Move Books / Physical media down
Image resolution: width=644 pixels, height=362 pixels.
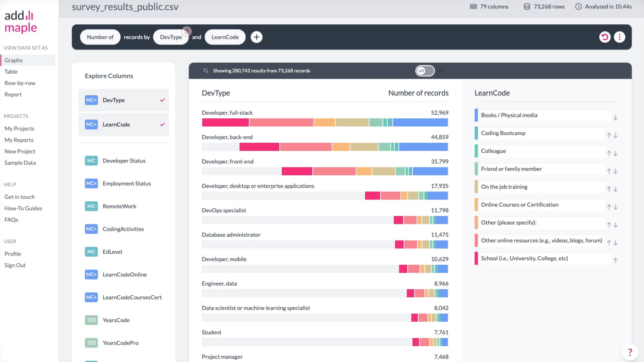pos(615,118)
